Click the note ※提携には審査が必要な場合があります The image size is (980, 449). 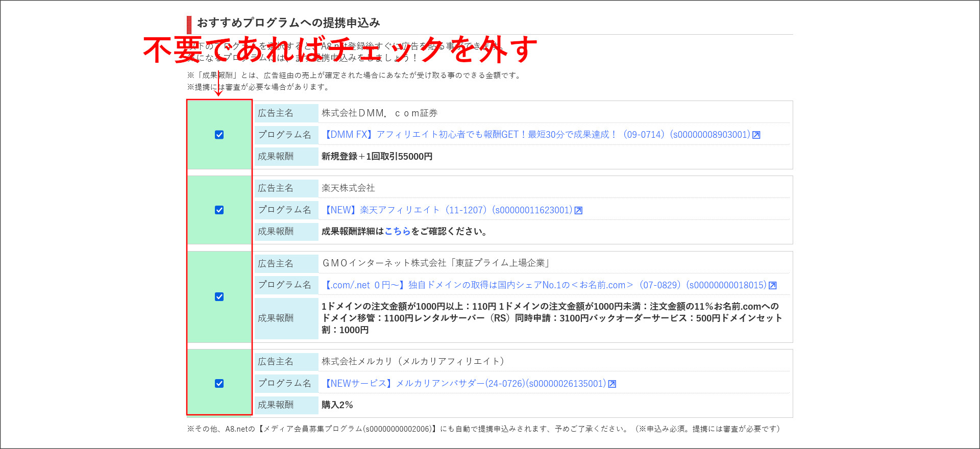[259, 87]
